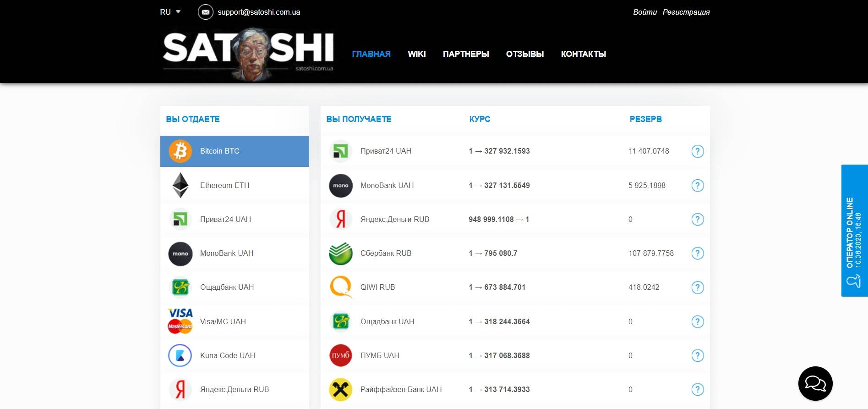Viewport: 868px width, 409px height.
Task: Select Ethereum ETH as give currency
Action: (x=235, y=185)
